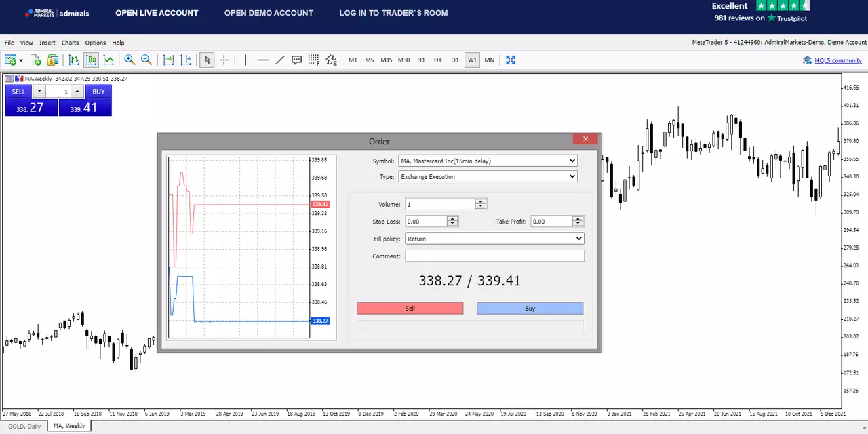Click the Stop Loss value field
This screenshot has width=868, height=434.
click(426, 221)
